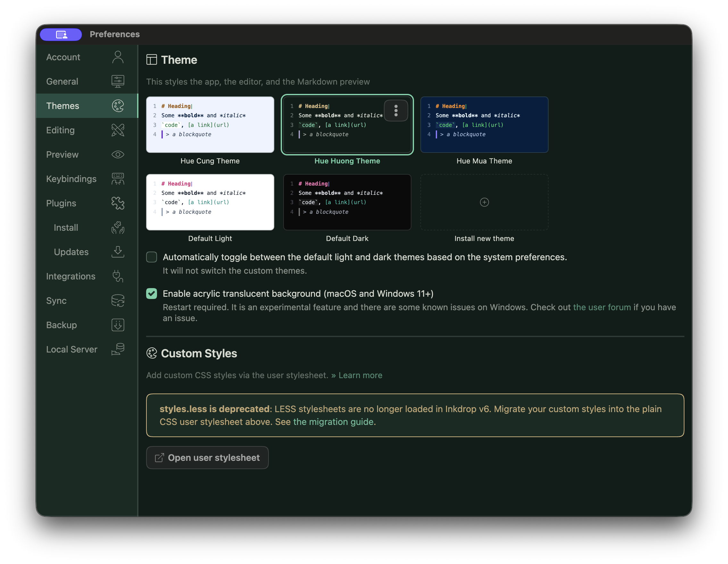728x564 pixels.
Task: Click the Themes palette icon in sidebar
Action: point(118,106)
